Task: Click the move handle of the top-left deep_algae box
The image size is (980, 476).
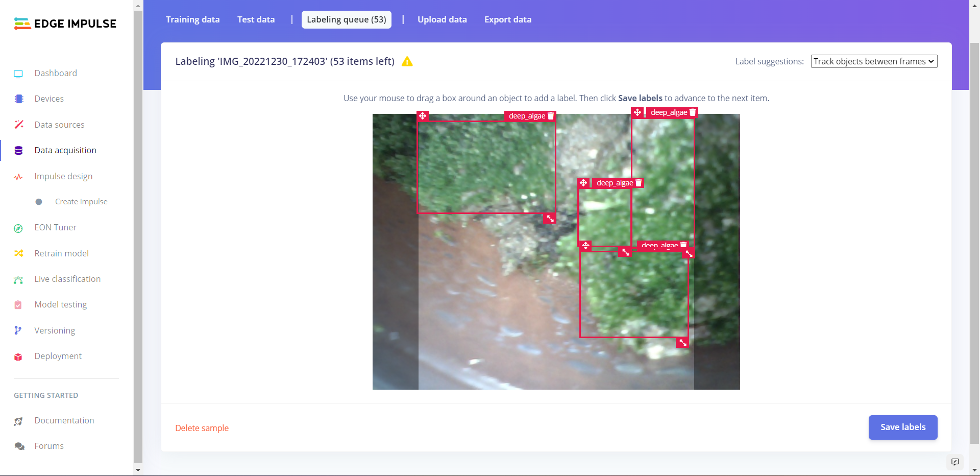Action: click(x=423, y=116)
